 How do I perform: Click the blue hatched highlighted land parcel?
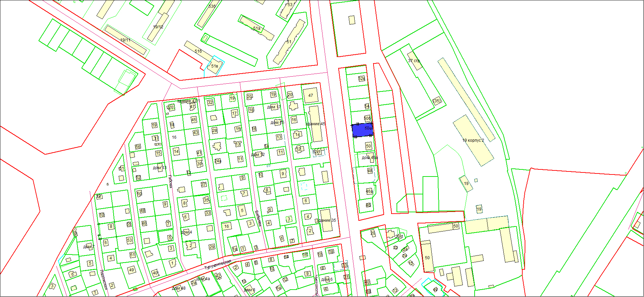pyautogui.click(x=362, y=130)
